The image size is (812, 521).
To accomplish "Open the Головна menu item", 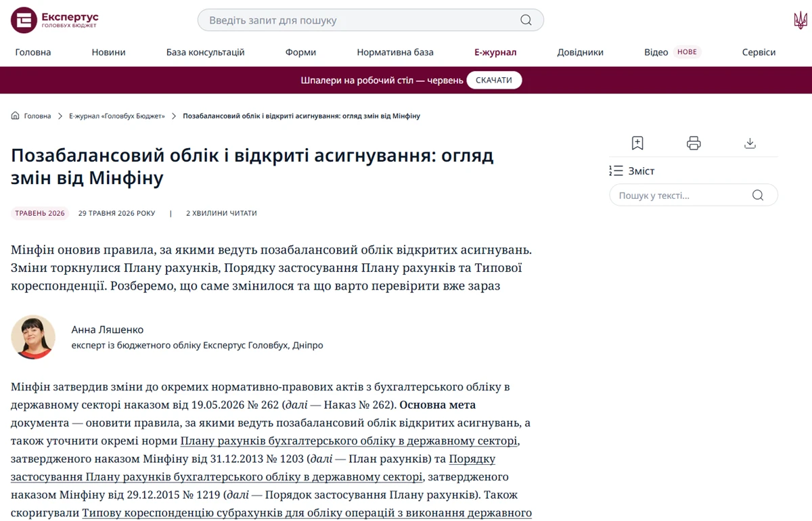I will (33, 52).
